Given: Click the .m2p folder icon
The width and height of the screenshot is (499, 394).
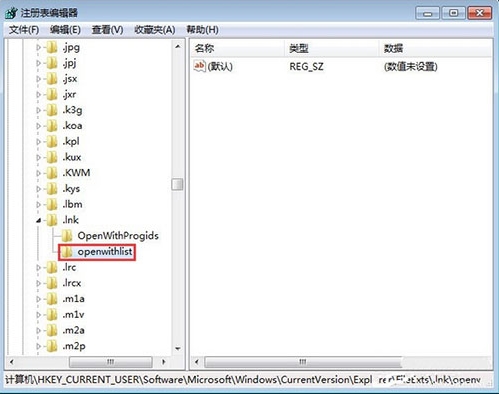Looking at the screenshot, I should coord(52,346).
